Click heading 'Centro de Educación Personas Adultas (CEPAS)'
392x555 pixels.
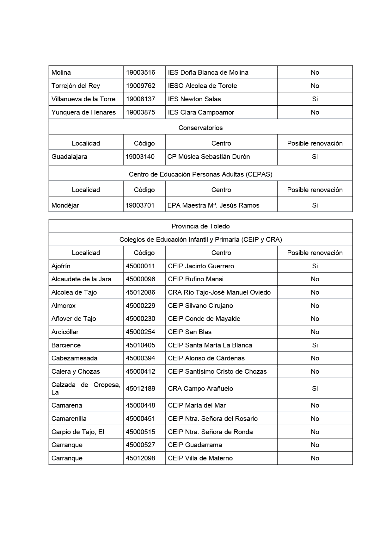200,174
